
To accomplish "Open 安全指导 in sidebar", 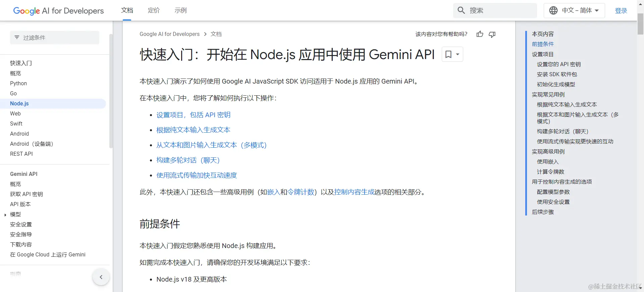I will [x=21, y=234].
